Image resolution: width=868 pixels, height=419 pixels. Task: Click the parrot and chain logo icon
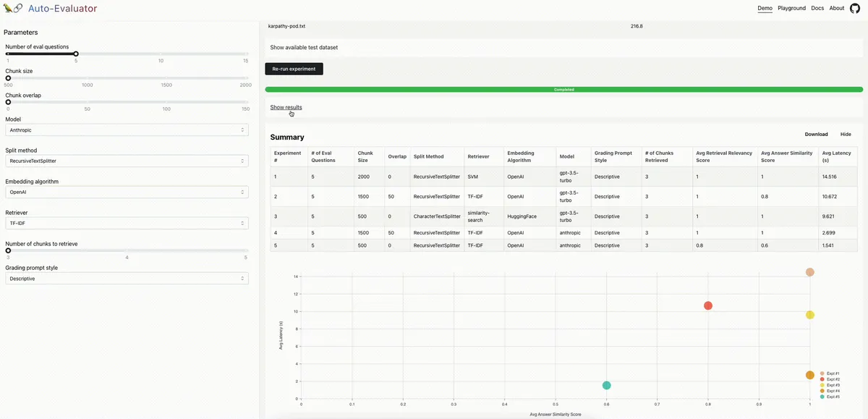(x=13, y=9)
